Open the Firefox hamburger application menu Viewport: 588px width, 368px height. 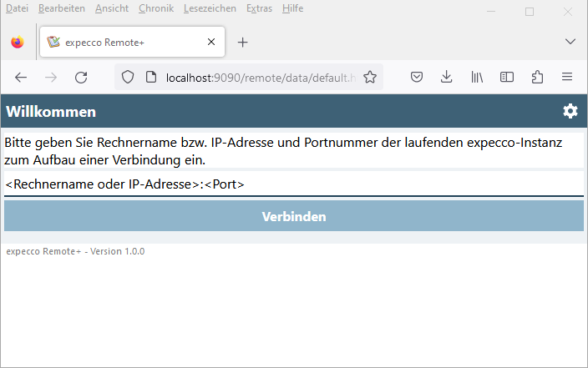coord(567,77)
